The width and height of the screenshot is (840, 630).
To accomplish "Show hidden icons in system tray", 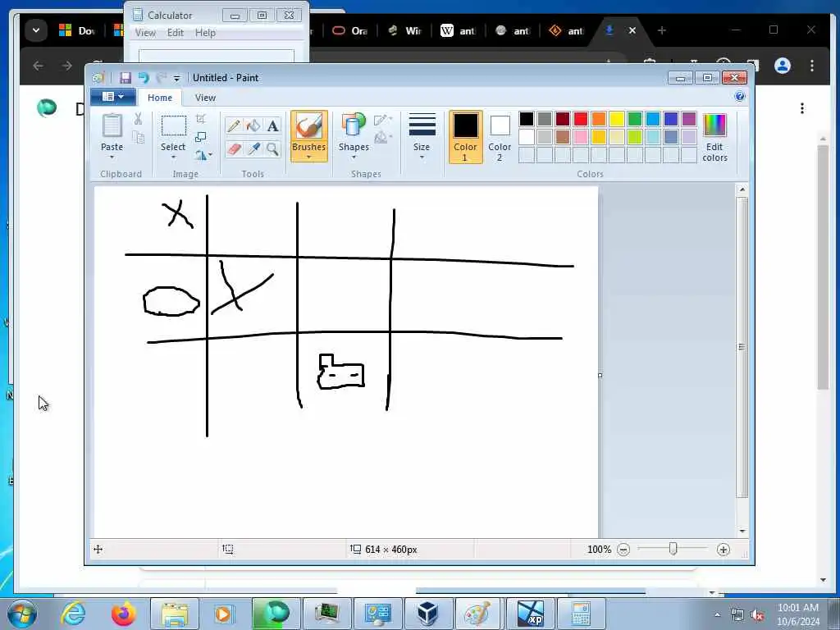I will tap(717, 615).
